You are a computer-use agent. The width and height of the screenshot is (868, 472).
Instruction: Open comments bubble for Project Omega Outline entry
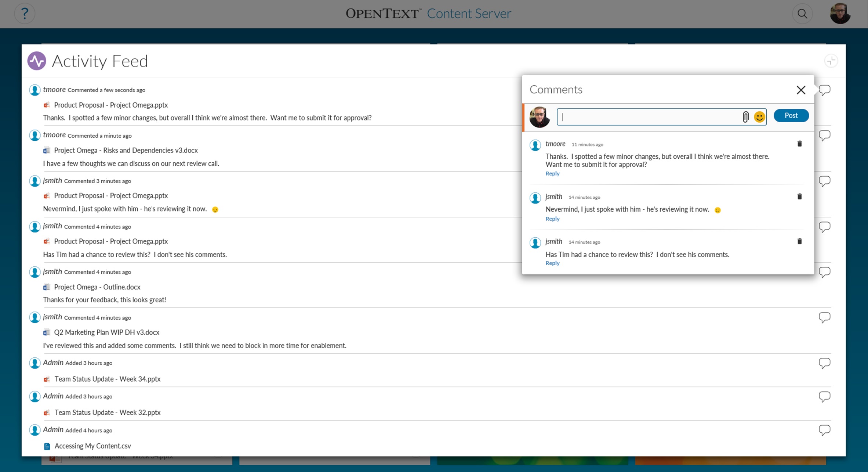[824, 272]
